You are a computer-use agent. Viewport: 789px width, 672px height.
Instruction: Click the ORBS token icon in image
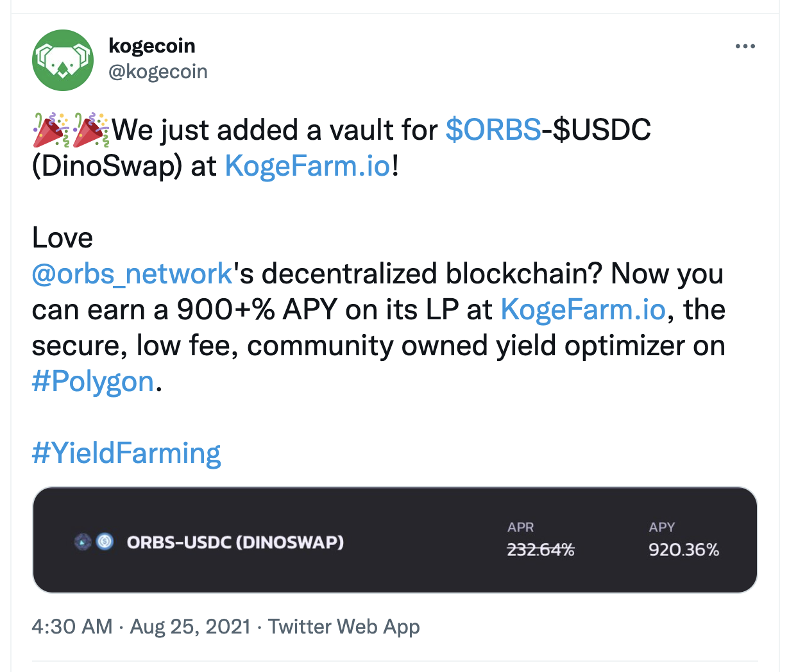(83, 542)
